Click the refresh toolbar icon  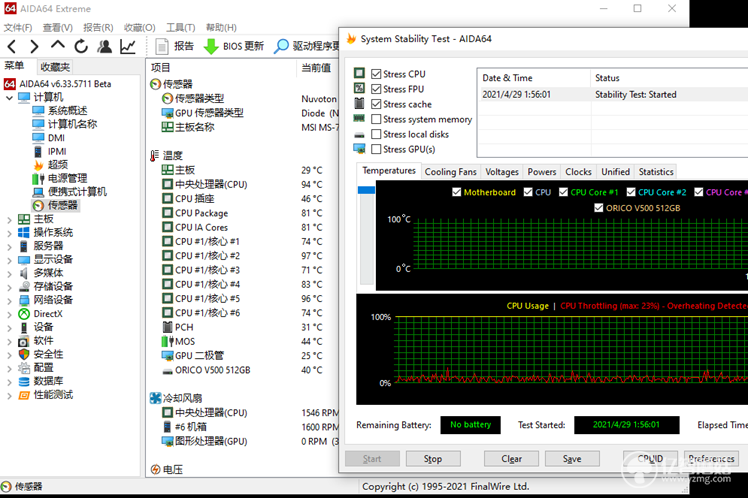pyautogui.click(x=81, y=46)
